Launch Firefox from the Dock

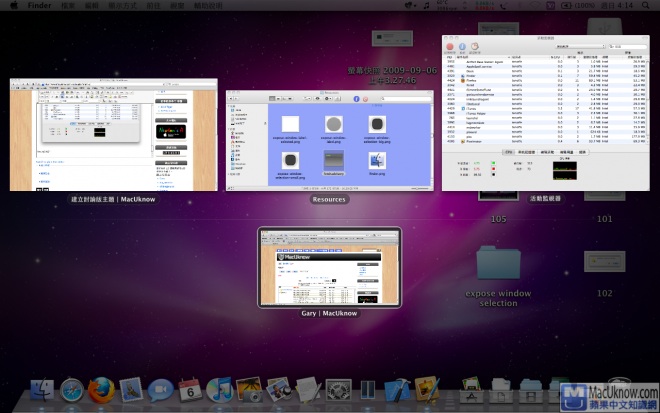102,392
